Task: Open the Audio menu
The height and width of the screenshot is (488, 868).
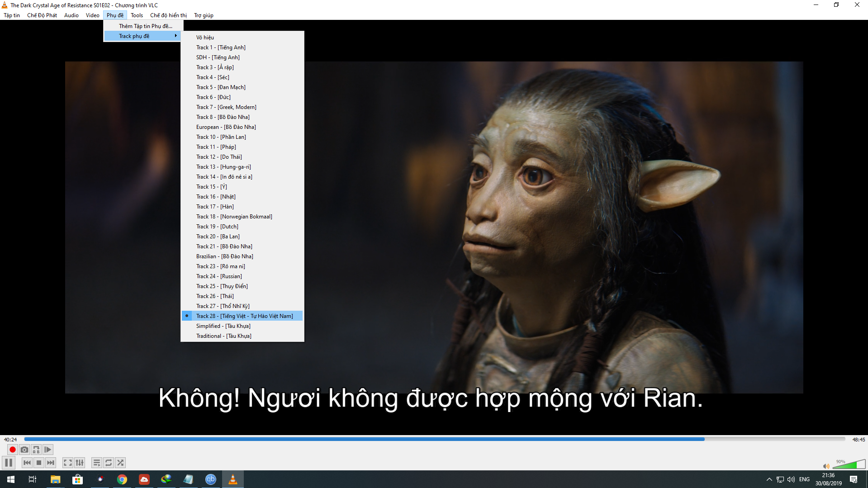Action: click(71, 15)
